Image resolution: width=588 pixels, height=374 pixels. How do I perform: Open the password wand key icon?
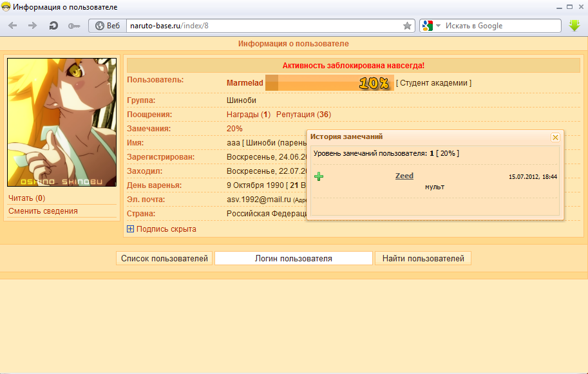(x=74, y=26)
